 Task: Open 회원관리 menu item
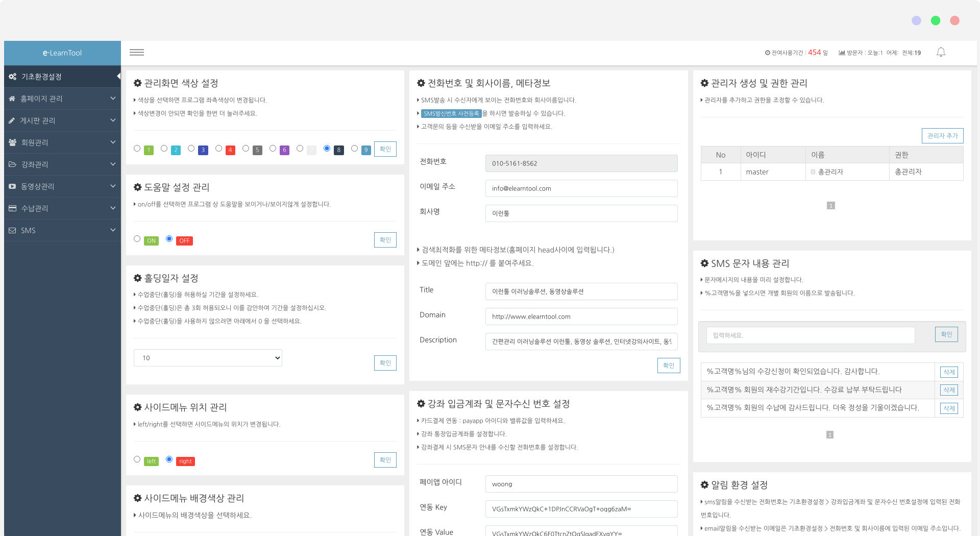[x=62, y=142]
